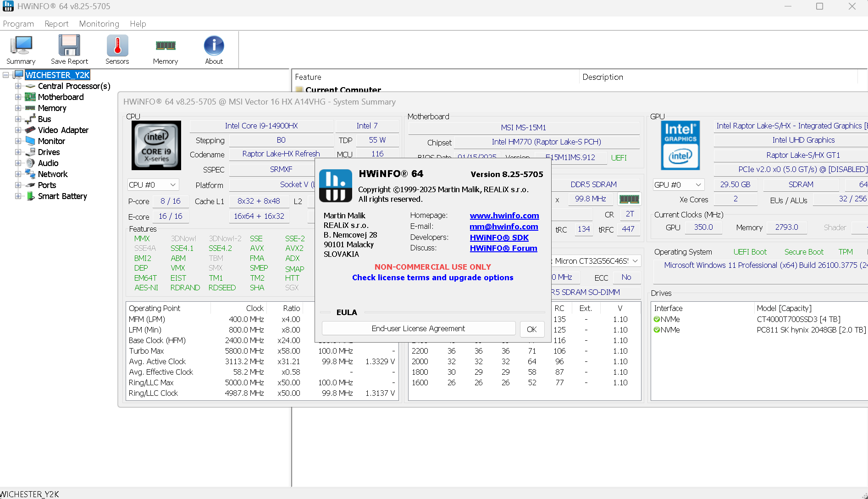The height and width of the screenshot is (499, 868).
Task: Open the Help menu
Action: pos(138,24)
